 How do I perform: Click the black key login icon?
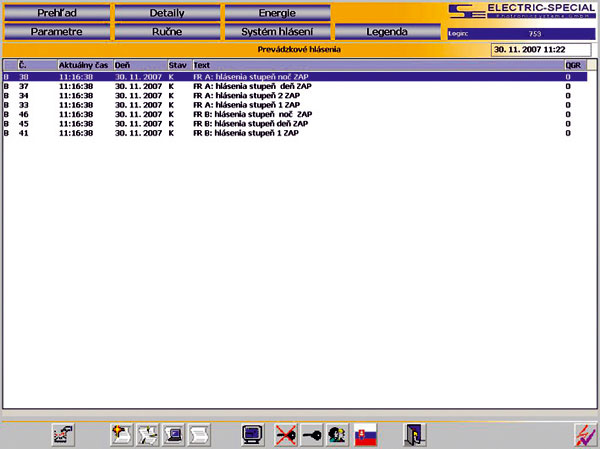311,434
